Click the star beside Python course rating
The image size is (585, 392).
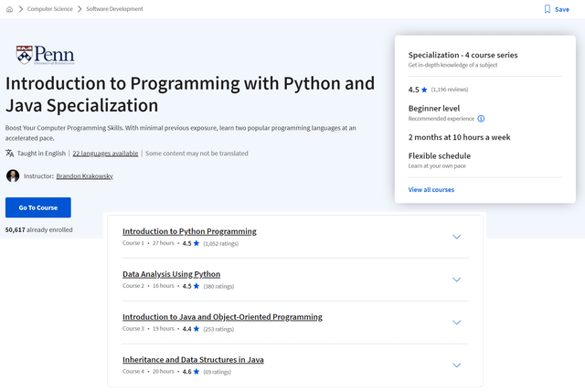coord(197,244)
